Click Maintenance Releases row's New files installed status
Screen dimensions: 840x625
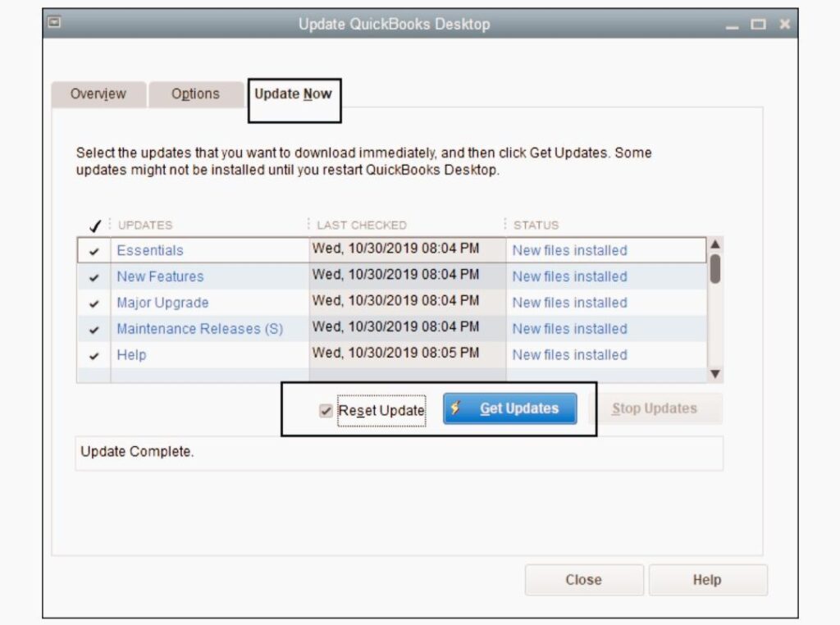click(x=569, y=328)
